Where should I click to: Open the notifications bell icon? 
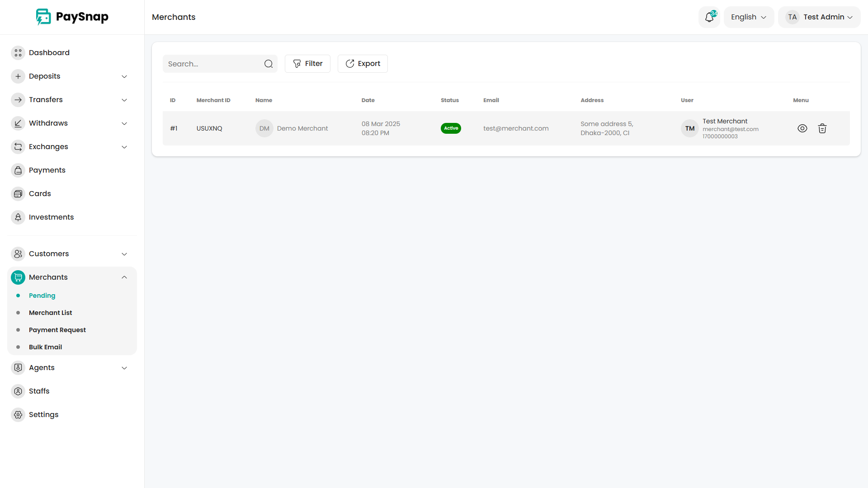click(709, 17)
